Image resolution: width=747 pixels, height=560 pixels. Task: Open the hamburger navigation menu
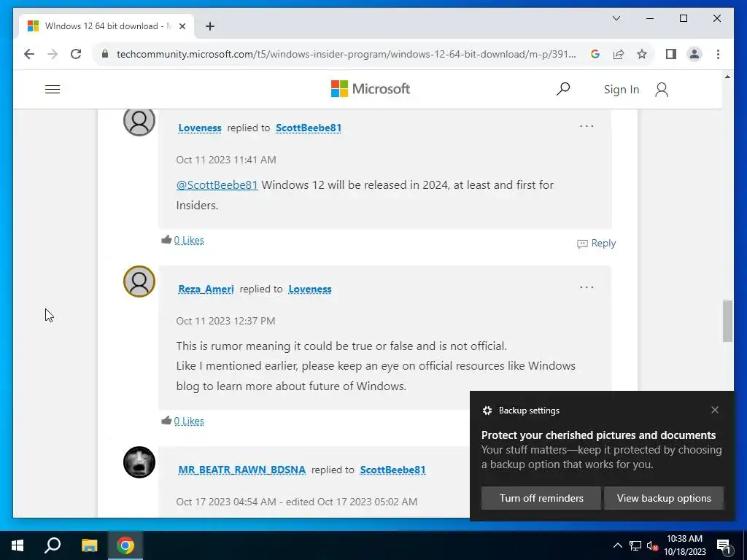click(53, 90)
